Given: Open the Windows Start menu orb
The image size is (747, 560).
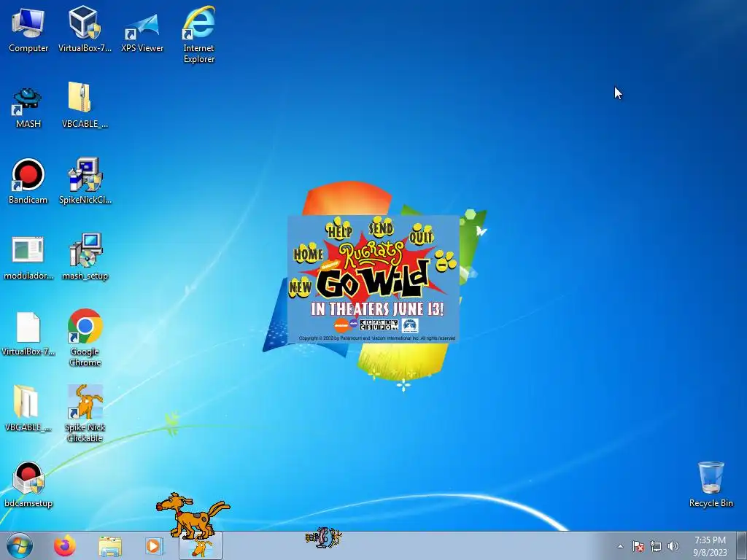Looking at the screenshot, I should coord(20,545).
